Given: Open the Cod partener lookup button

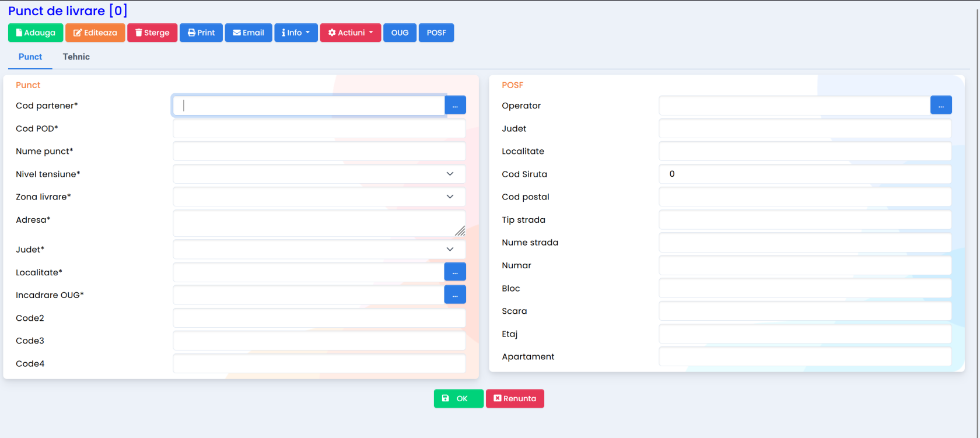Looking at the screenshot, I should point(455,106).
